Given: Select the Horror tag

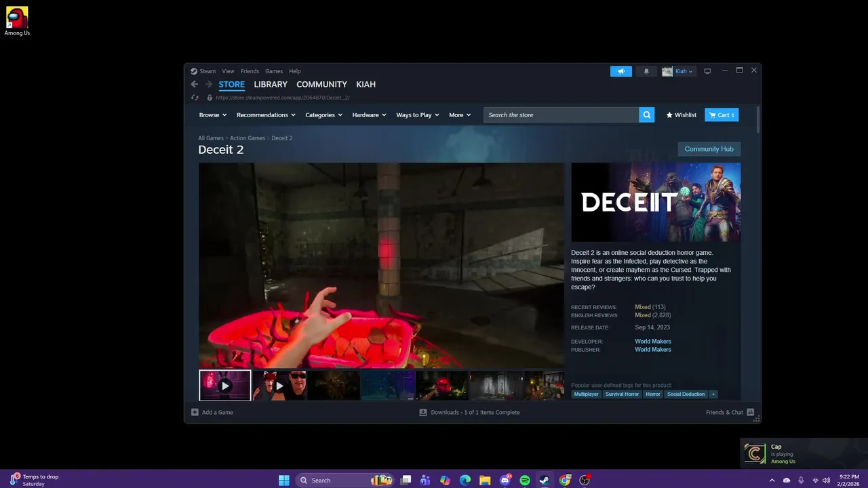Looking at the screenshot, I should point(653,394).
